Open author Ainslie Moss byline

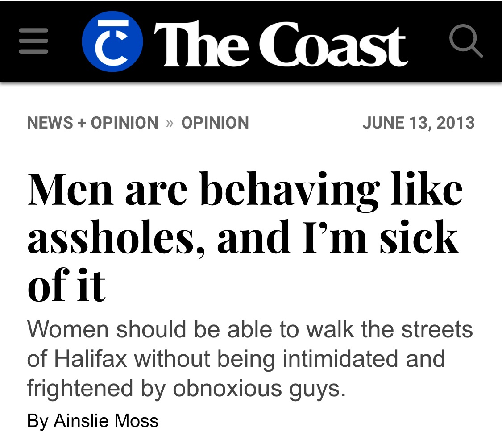(106, 420)
